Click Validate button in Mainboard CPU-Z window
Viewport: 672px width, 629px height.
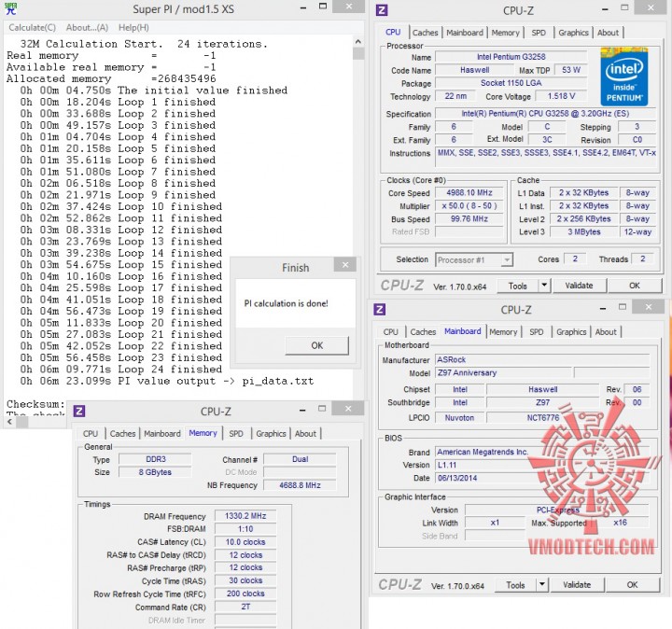pos(577,585)
